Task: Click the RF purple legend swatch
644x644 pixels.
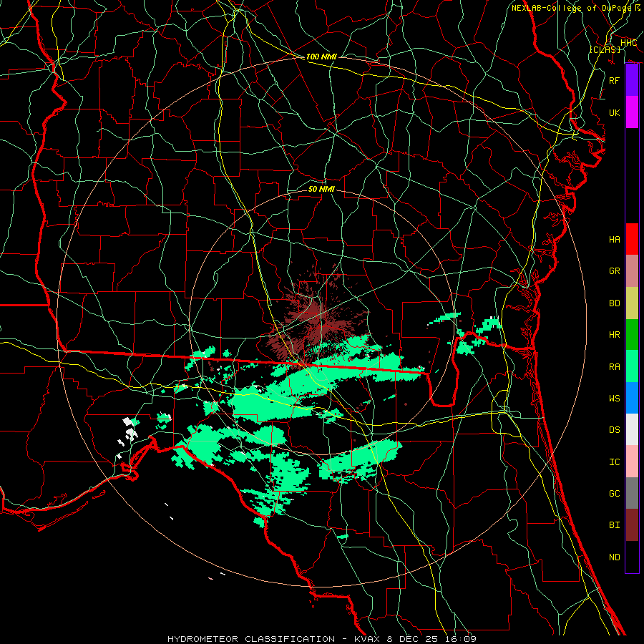Action: point(632,79)
